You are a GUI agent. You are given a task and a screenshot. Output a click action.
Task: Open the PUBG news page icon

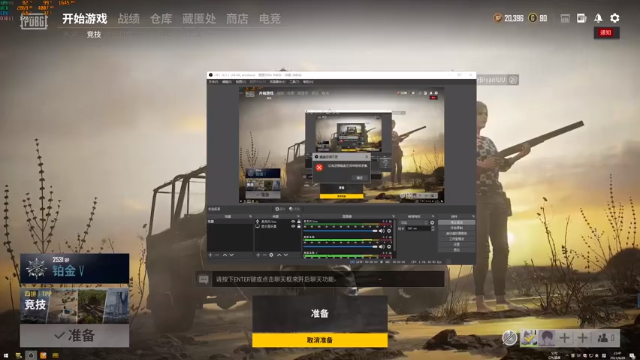[x=581, y=18]
